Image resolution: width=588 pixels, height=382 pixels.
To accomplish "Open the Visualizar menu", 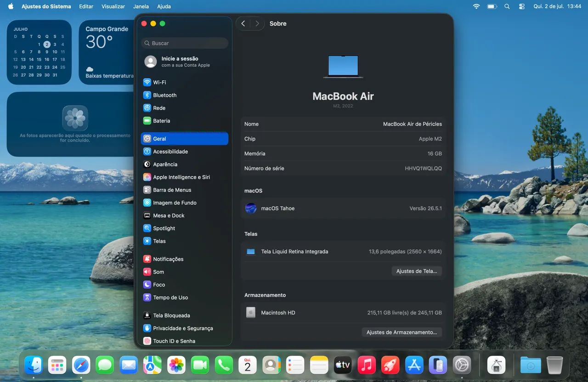I will point(113,6).
